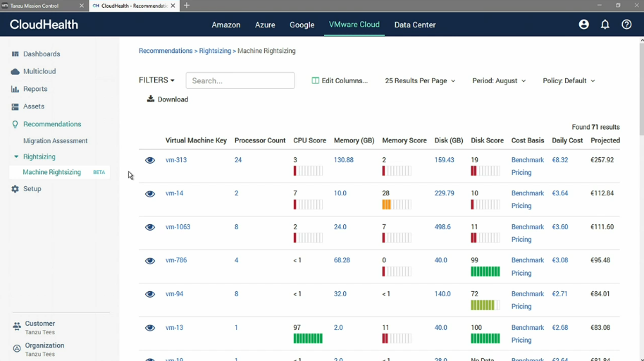
Task: Click Edit Columns button
Action: tap(340, 81)
